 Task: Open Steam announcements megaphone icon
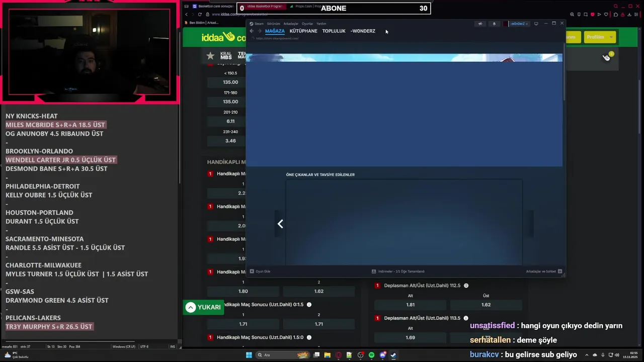pyautogui.click(x=480, y=24)
